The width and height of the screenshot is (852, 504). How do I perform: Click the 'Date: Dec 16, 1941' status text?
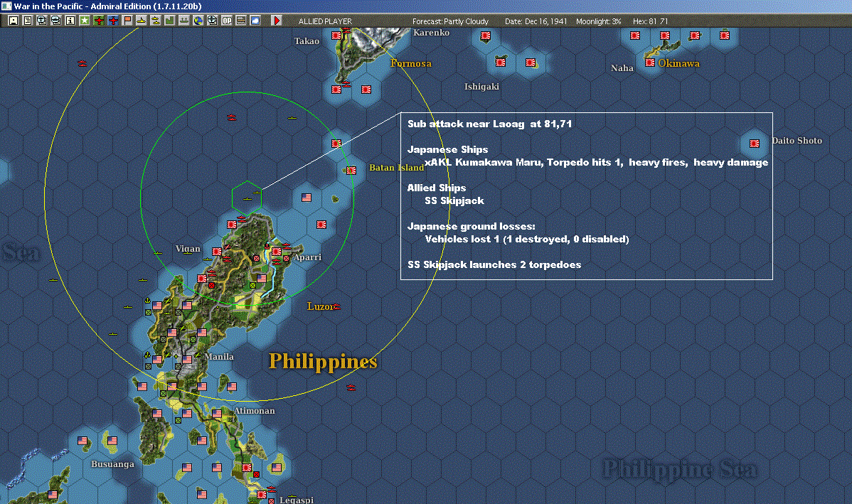536,21
